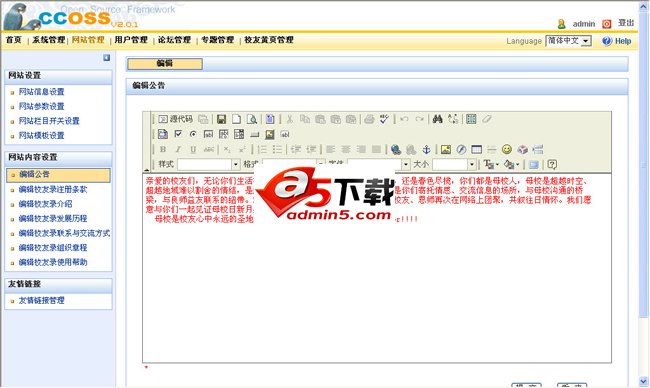Collapse the left sidebar panel
The height and width of the screenshot is (388, 650).
pyautogui.click(x=107, y=58)
